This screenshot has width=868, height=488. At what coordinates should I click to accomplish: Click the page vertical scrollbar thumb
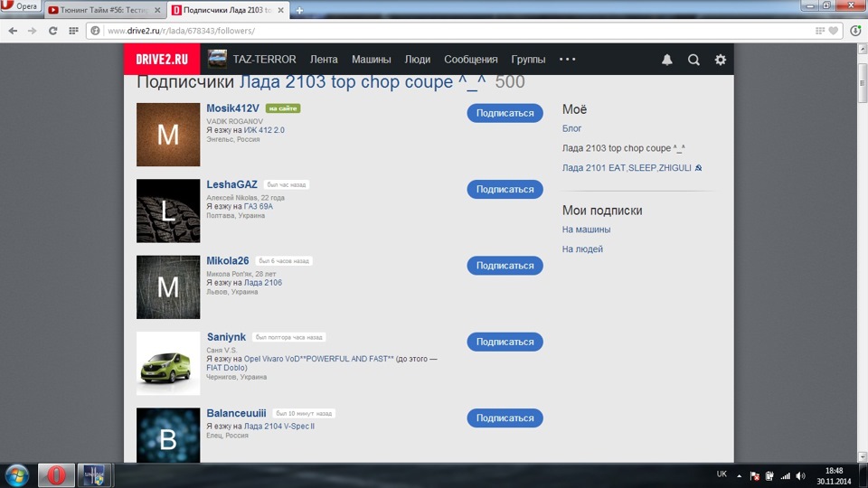click(862, 83)
